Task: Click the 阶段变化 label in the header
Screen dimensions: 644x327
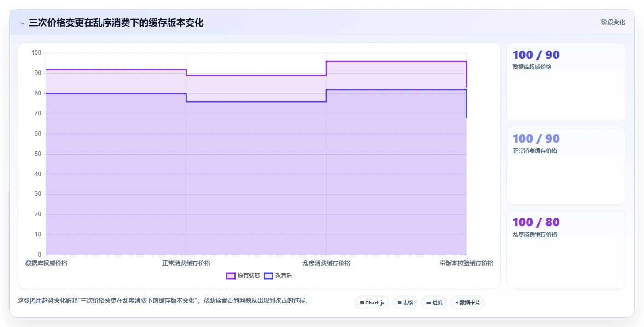Action: pyautogui.click(x=613, y=22)
